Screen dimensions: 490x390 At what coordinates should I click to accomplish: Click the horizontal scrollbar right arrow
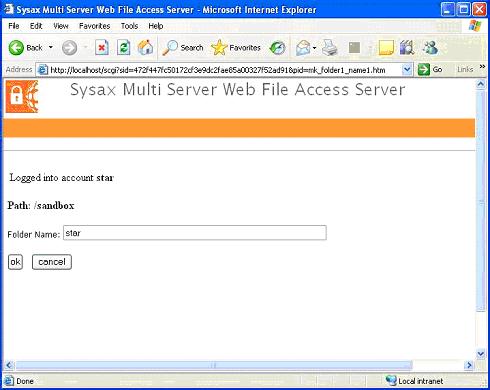click(x=469, y=365)
